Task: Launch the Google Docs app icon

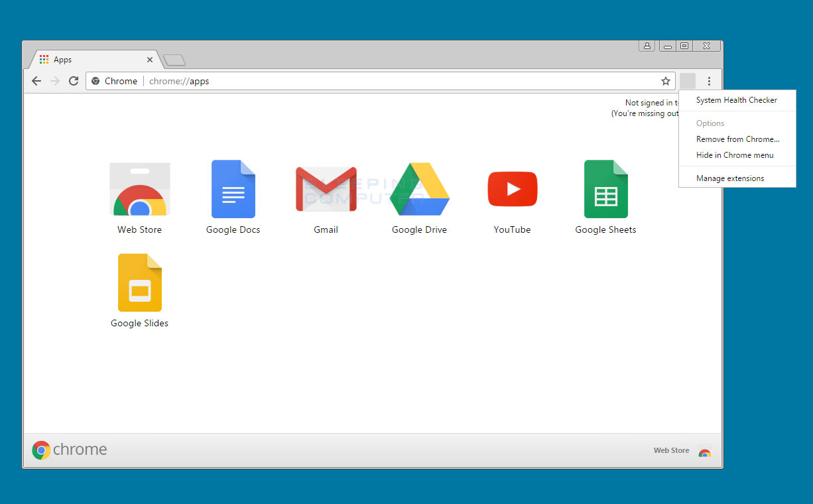Action: pos(233,189)
